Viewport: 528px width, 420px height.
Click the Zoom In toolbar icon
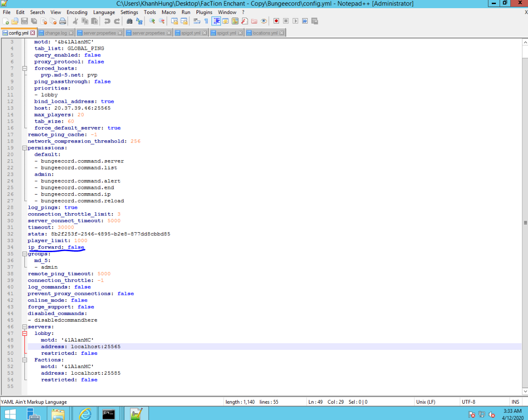tap(152, 21)
